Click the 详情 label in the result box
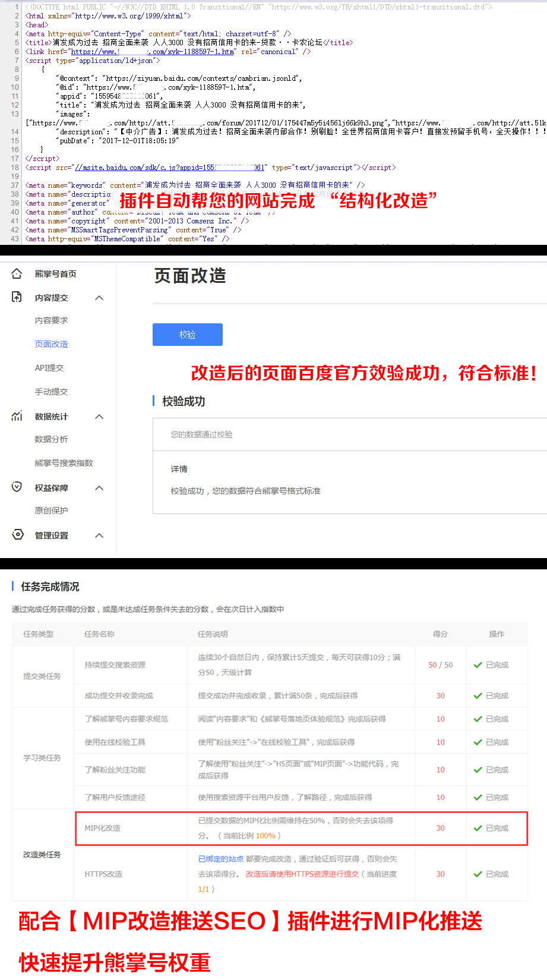Screen dimensions: 547x980 point(179,469)
